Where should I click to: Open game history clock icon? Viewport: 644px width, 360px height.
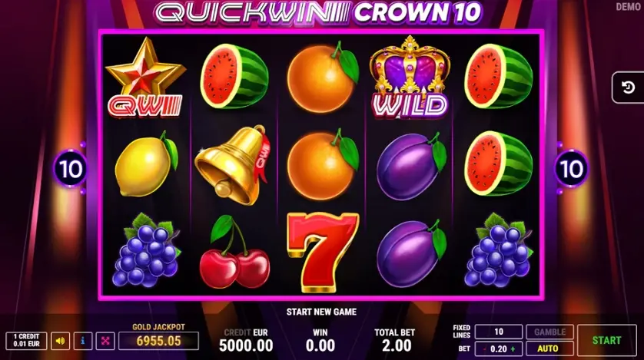[628, 88]
